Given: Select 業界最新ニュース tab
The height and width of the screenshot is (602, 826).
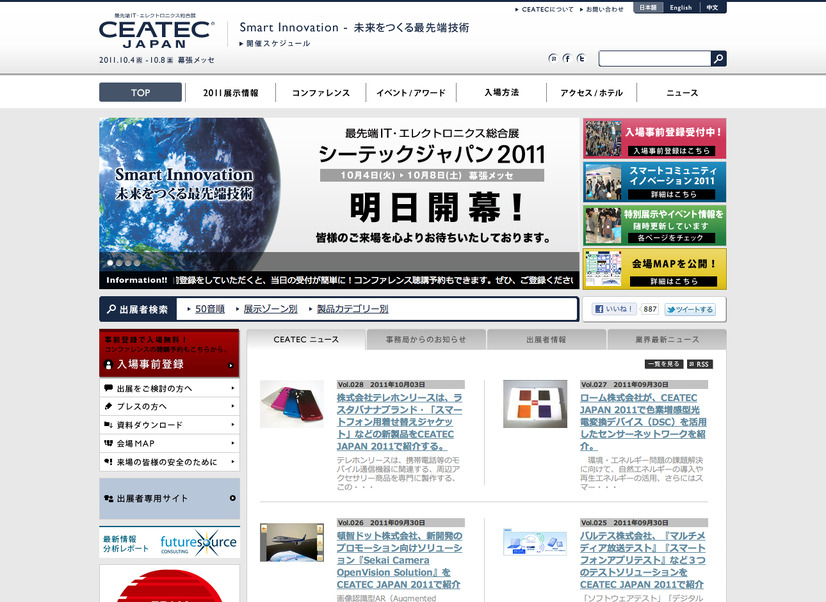Looking at the screenshot, I should [x=667, y=340].
